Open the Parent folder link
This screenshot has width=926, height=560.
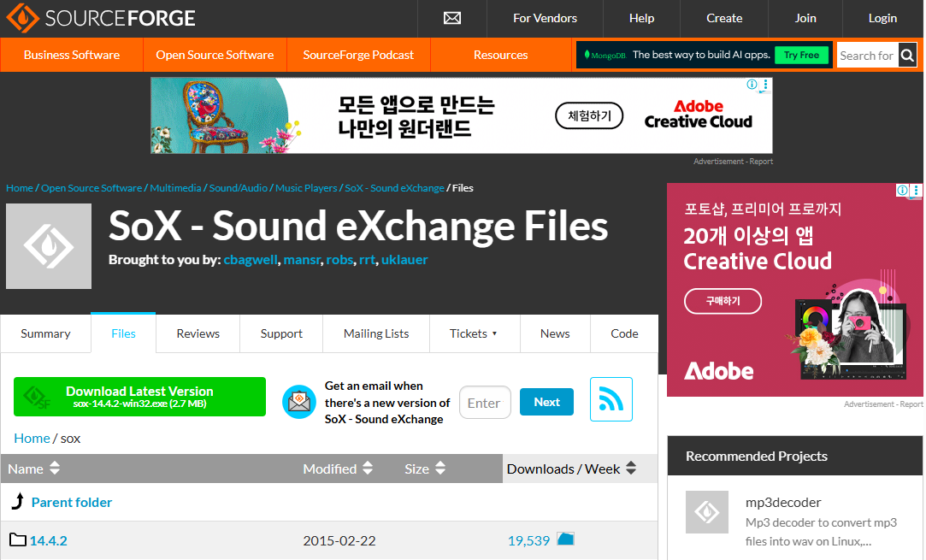coord(72,502)
